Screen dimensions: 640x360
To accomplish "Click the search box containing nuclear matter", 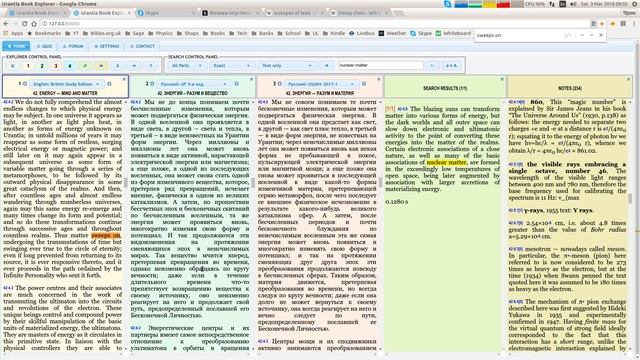I will pos(380,65).
